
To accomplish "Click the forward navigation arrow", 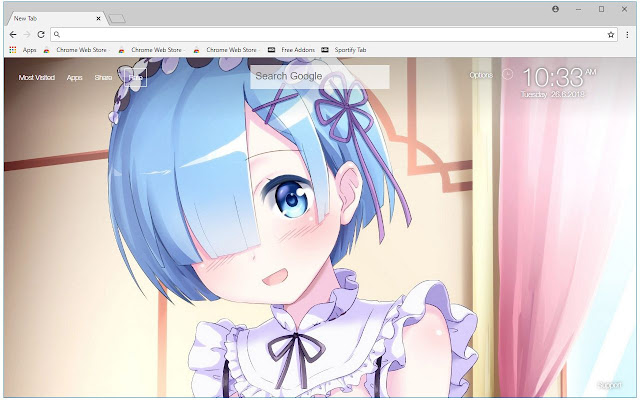I will (x=27, y=35).
